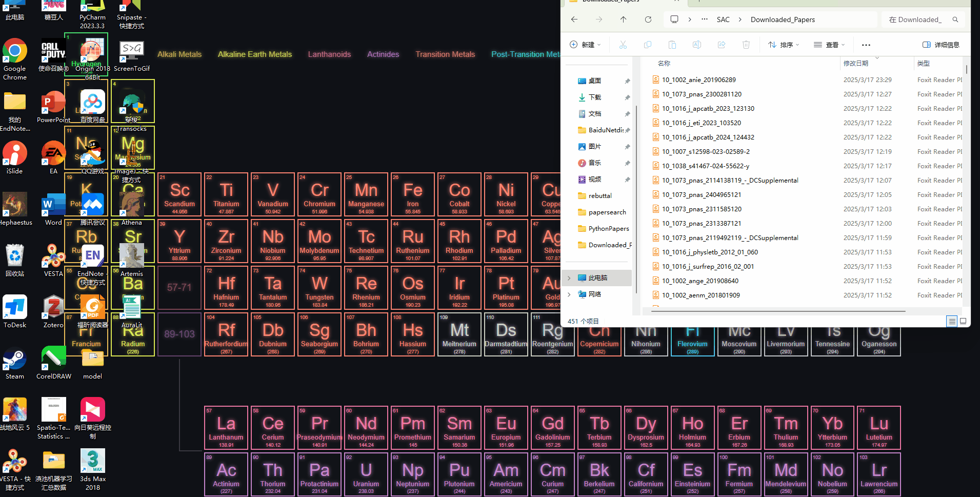Open CorelDRAW desktop icon
The width and height of the screenshot is (980, 497).
tap(54, 363)
